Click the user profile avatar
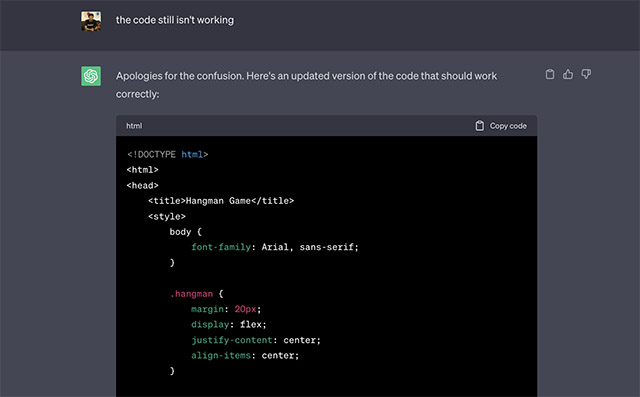This screenshot has height=397, width=640. click(91, 21)
